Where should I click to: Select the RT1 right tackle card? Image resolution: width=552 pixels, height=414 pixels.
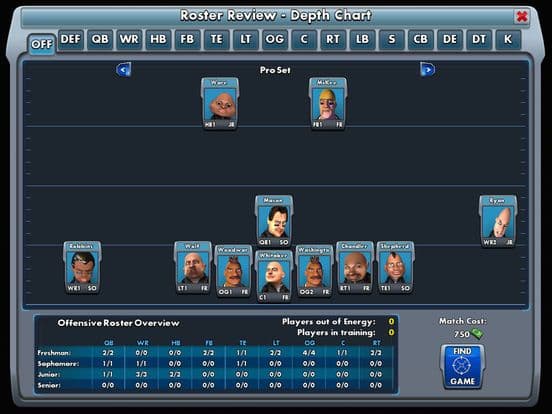click(x=355, y=268)
